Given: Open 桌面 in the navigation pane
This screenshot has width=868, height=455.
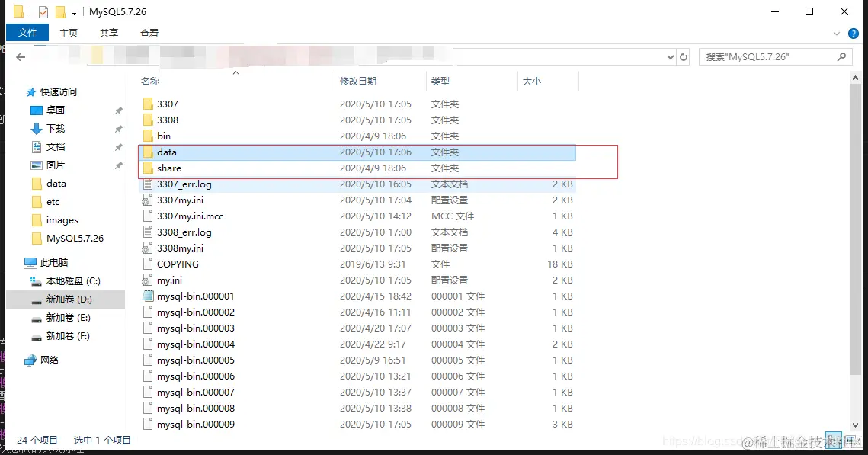Looking at the screenshot, I should pyautogui.click(x=56, y=111).
